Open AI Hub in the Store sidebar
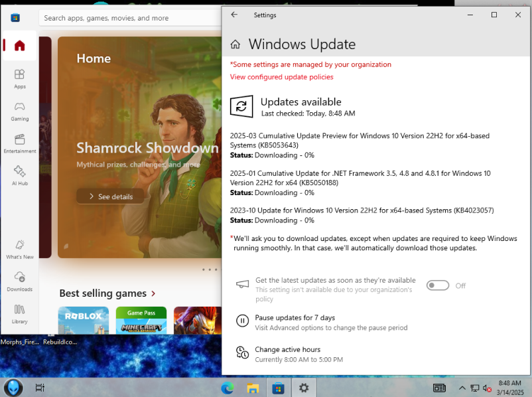Screen dimensions: 532x397 click(x=19, y=175)
